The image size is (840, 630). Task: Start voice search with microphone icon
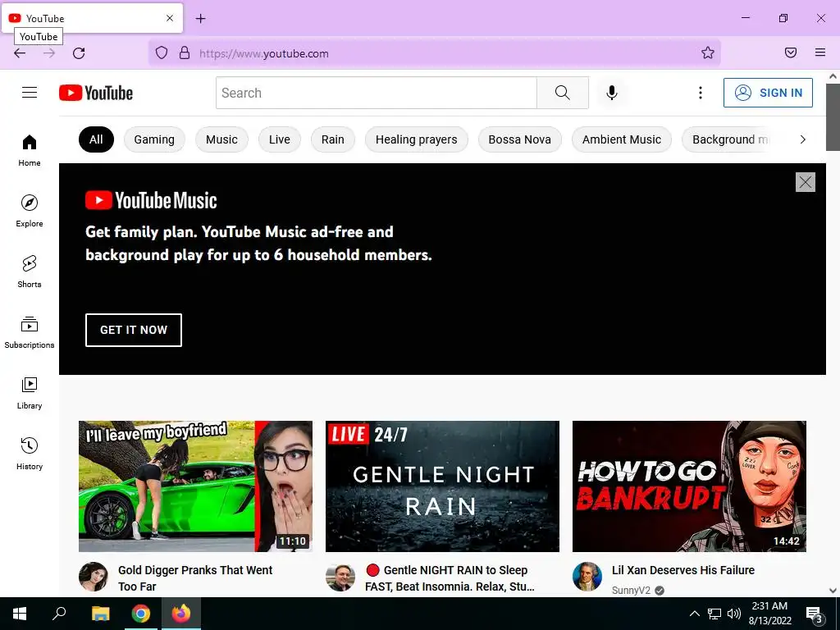(x=611, y=93)
